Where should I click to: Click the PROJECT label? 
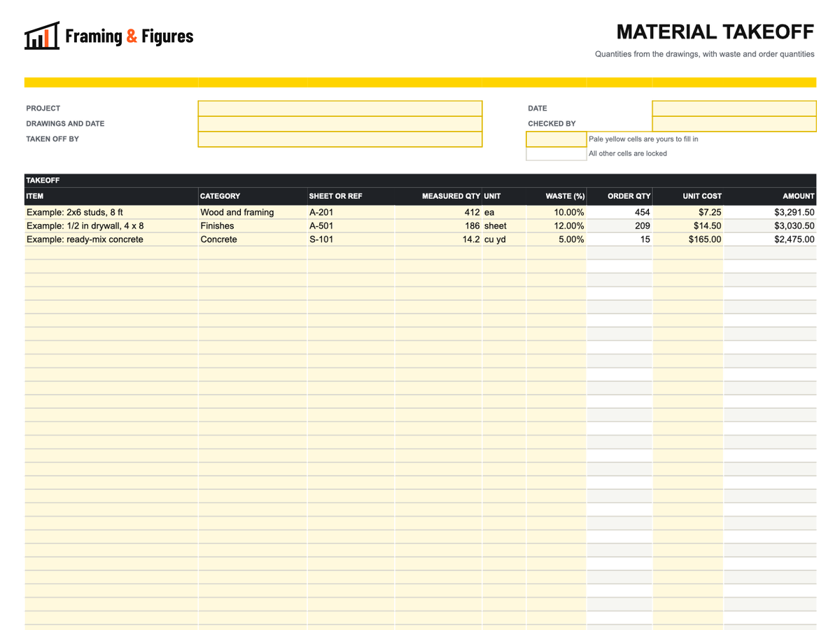pos(43,108)
